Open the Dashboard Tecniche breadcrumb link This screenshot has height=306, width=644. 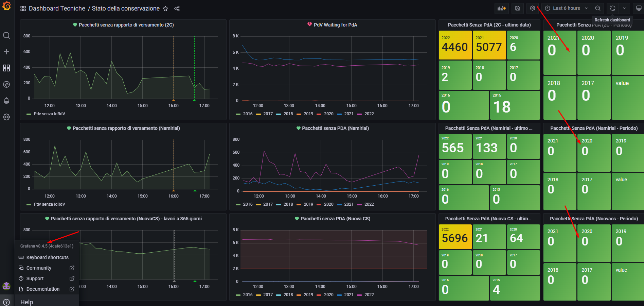click(x=57, y=8)
